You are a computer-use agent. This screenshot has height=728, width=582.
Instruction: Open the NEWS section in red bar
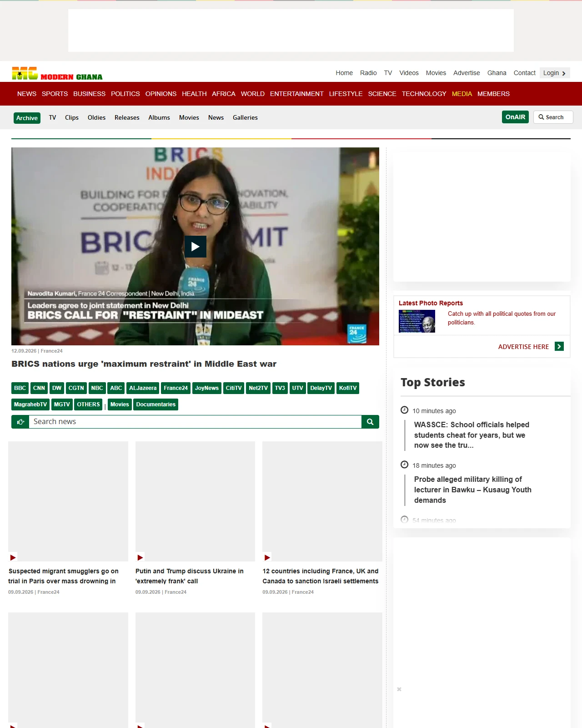pos(27,94)
